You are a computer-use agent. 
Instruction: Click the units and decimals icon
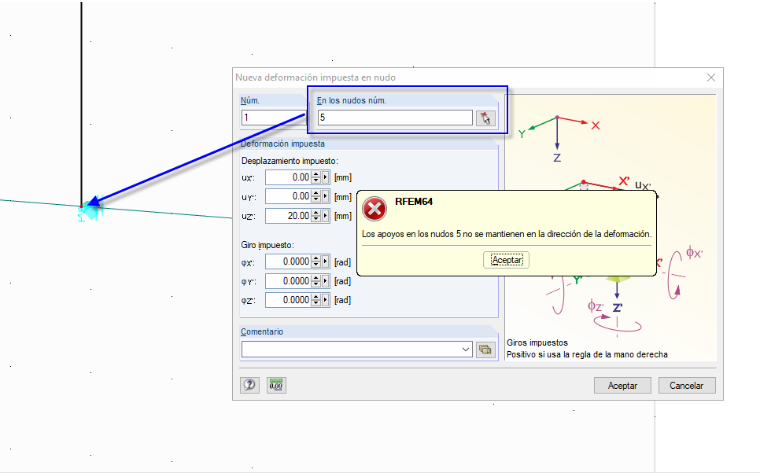[276, 385]
